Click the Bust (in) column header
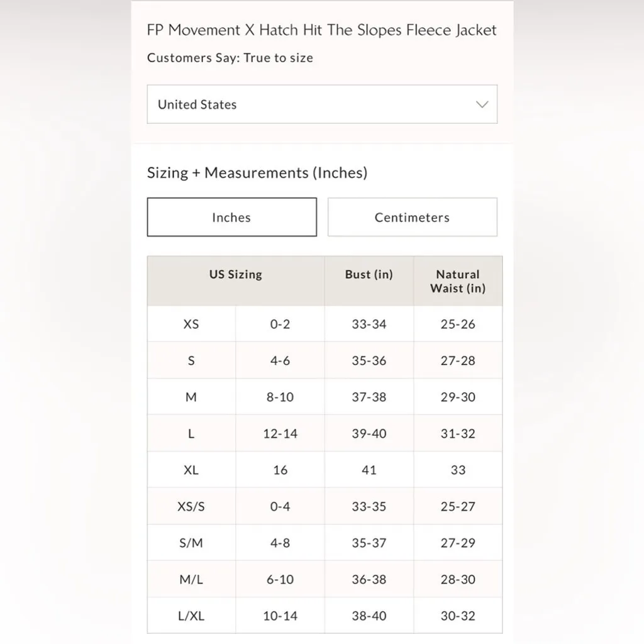Image resolution: width=644 pixels, height=644 pixels. click(369, 275)
